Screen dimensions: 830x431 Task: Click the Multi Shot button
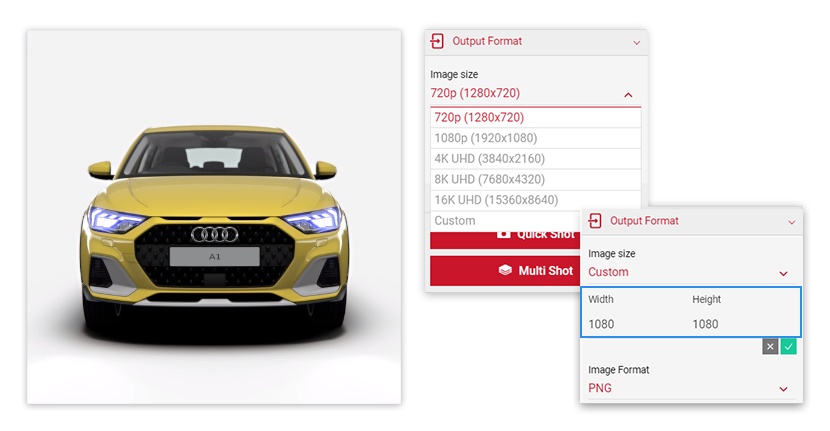point(506,271)
